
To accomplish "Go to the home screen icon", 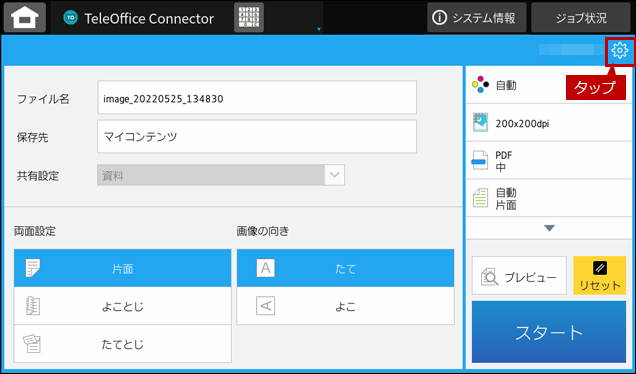I will (x=25, y=17).
